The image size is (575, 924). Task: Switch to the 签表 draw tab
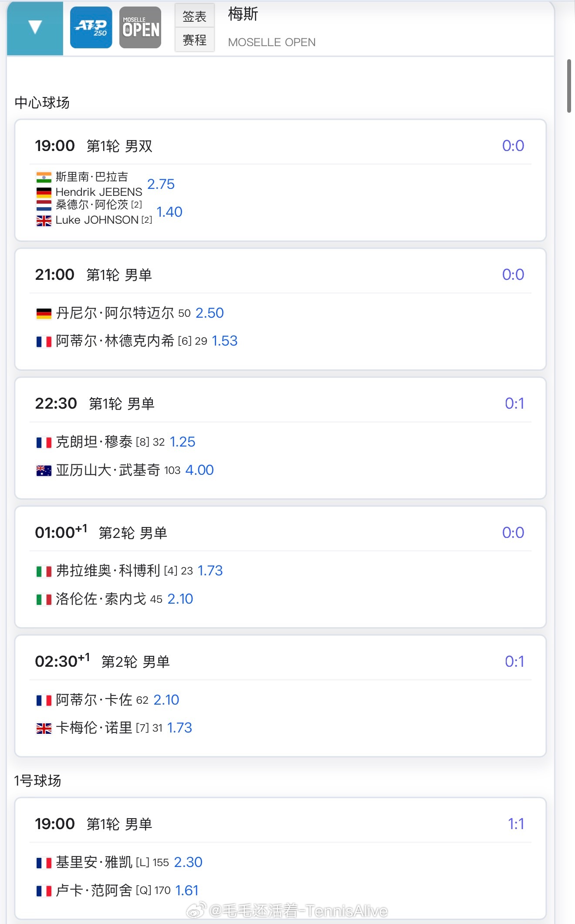tap(194, 16)
